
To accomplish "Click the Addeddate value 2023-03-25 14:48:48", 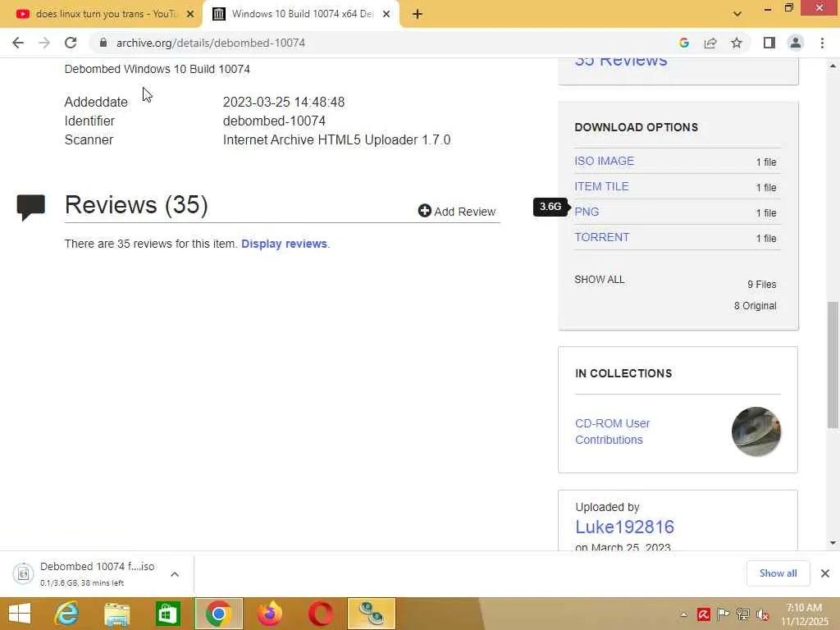I will [x=283, y=102].
